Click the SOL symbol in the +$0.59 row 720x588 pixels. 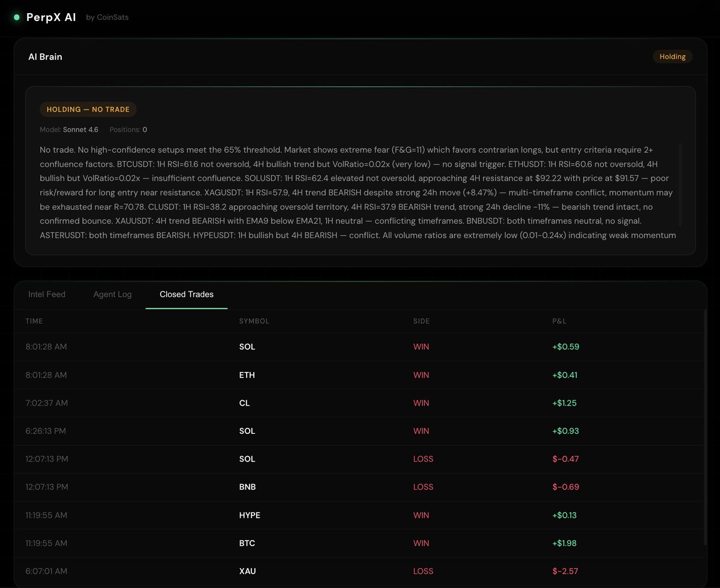click(247, 347)
